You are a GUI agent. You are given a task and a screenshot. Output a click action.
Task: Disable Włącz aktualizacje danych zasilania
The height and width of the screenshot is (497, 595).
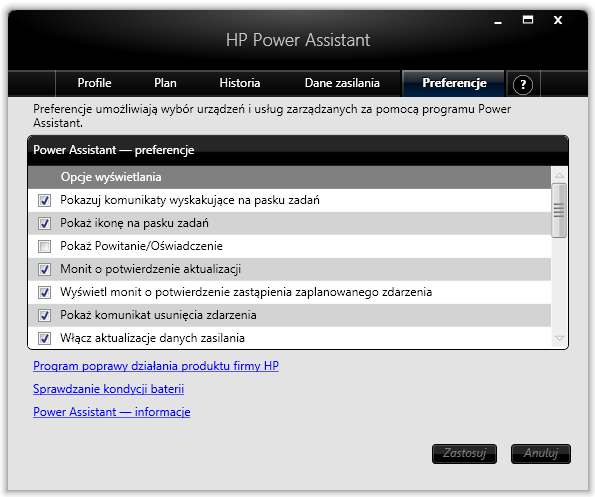coord(44,338)
